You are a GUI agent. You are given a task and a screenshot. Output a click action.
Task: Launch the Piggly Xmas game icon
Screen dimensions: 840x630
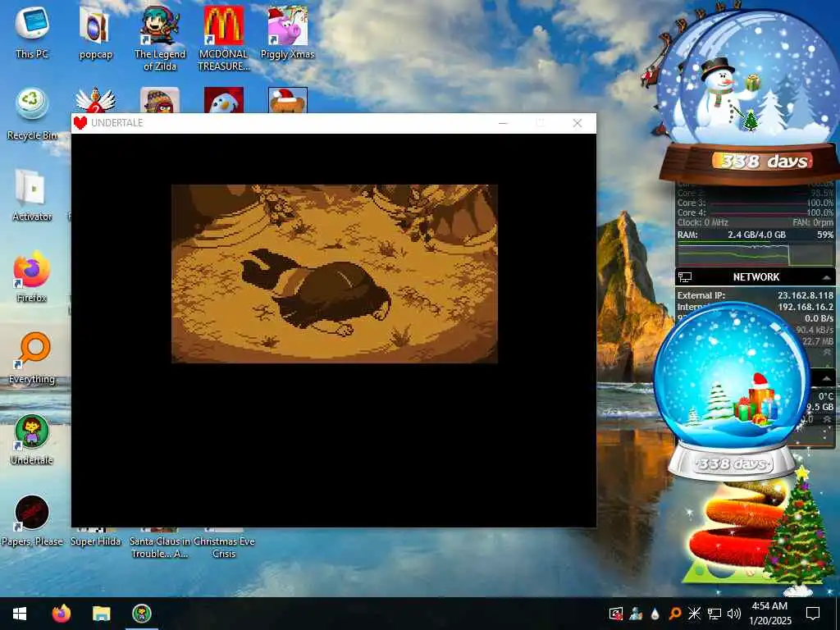(287, 31)
